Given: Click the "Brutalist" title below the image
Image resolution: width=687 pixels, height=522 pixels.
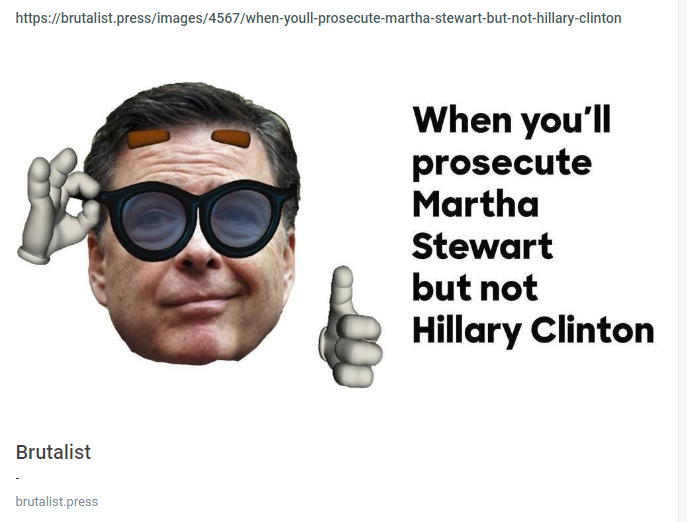Looking at the screenshot, I should pyautogui.click(x=53, y=452).
